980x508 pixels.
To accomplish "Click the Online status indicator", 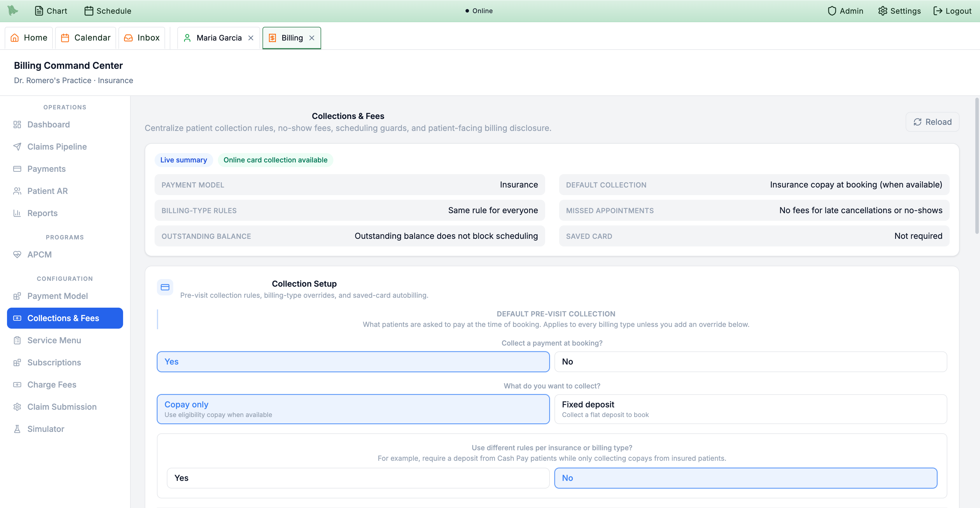I will 479,11.
